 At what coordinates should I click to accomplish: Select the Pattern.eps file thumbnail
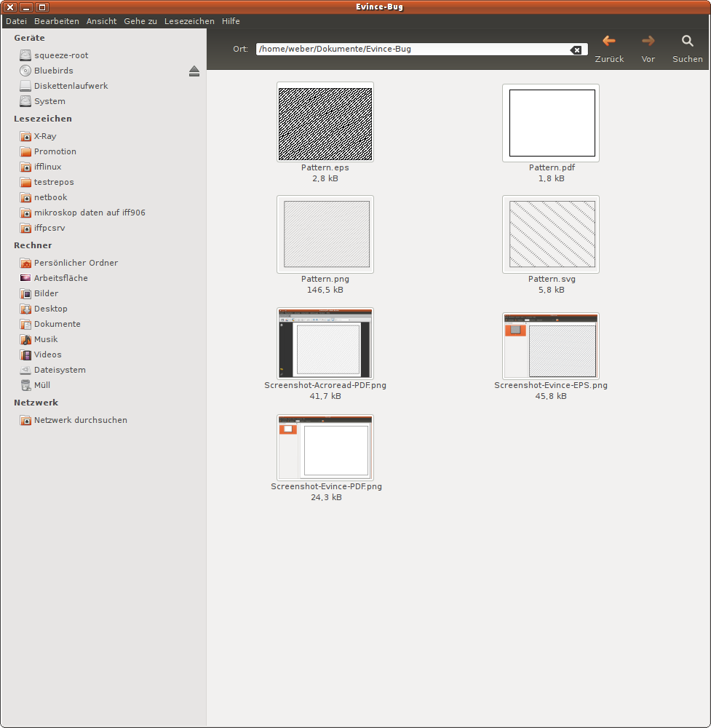pos(325,124)
